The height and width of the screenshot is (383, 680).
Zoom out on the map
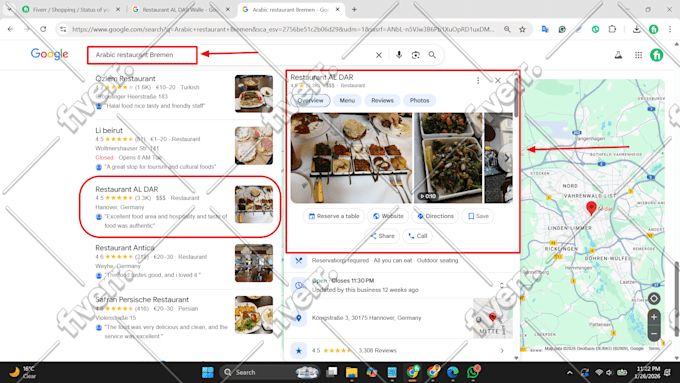[x=654, y=333]
